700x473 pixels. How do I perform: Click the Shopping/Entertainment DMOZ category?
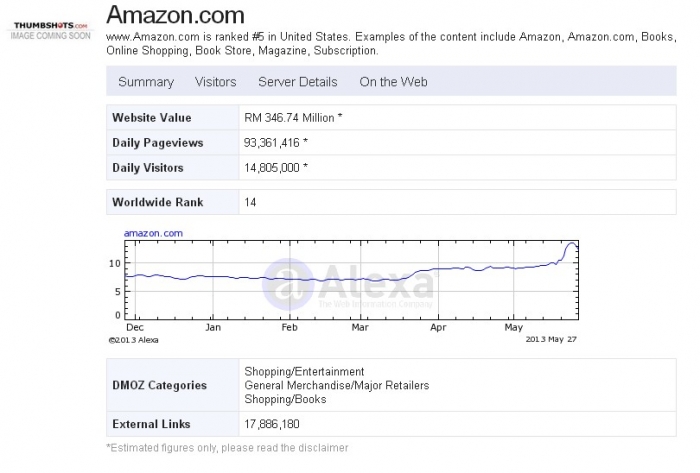(x=304, y=372)
